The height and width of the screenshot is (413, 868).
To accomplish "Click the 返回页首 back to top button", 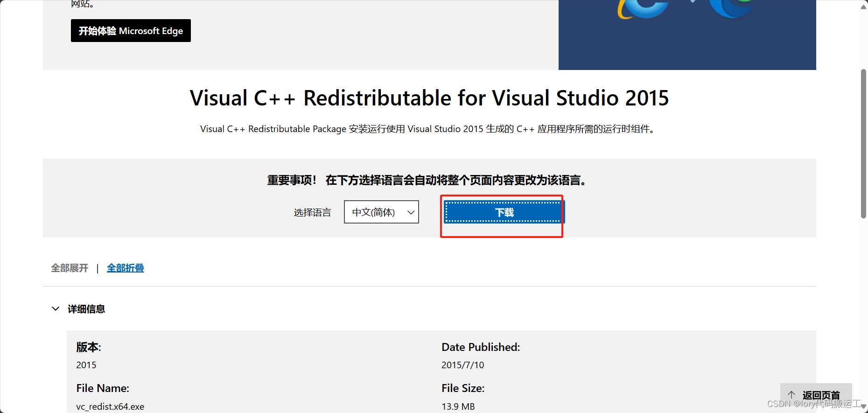I will click(816, 395).
